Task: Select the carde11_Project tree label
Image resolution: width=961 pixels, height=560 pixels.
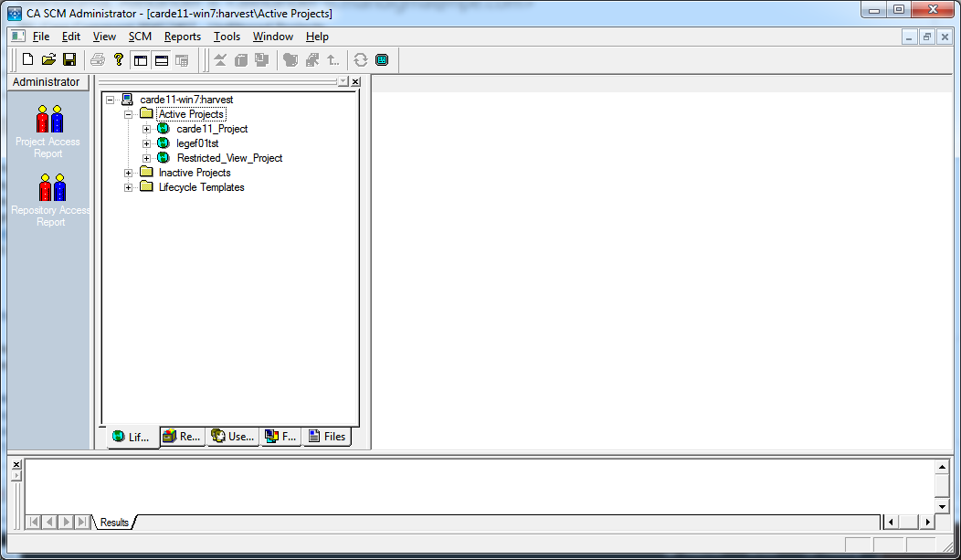Action: pos(212,129)
